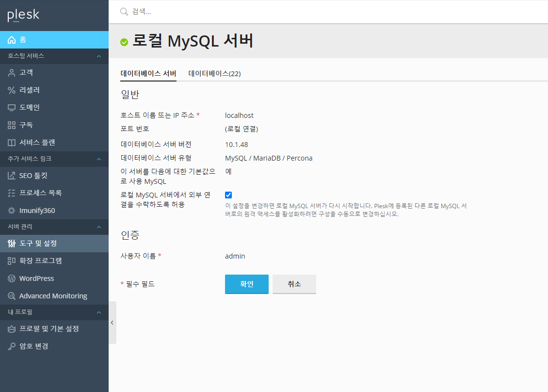Open WordPress page
Screen dimensions: 548x392
coord(54,278)
